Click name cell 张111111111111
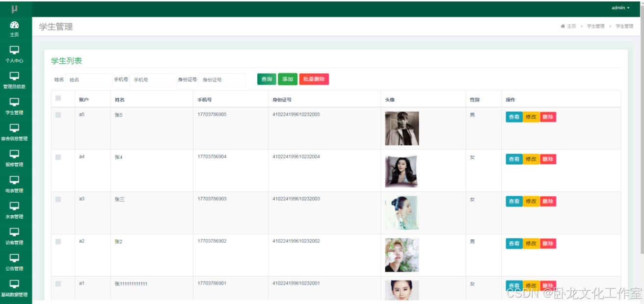Image resolution: width=644 pixels, height=304 pixels. pos(131,284)
